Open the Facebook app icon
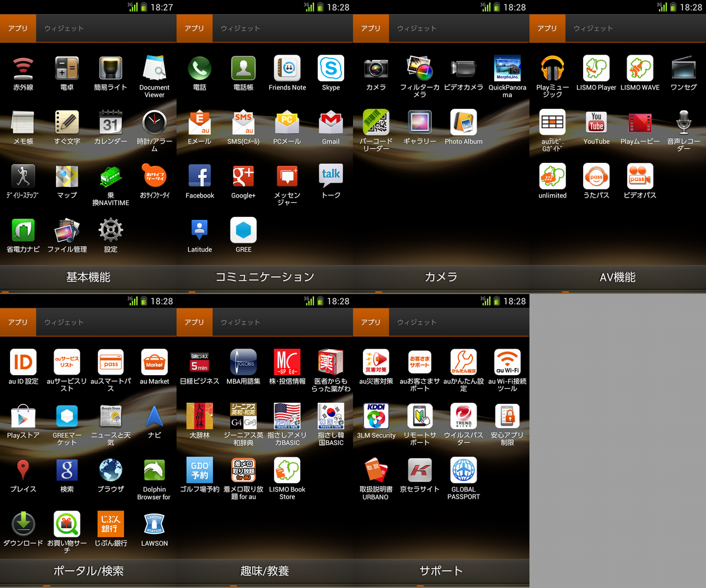The height and width of the screenshot is (588, 706). point(199,176)
